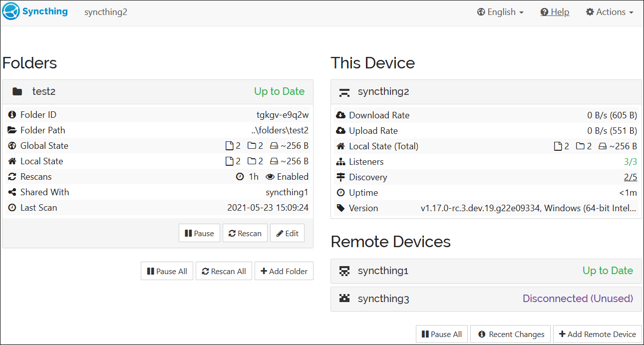
Task: Click the folder path ..\folders\test2
Action: (280, 130)
